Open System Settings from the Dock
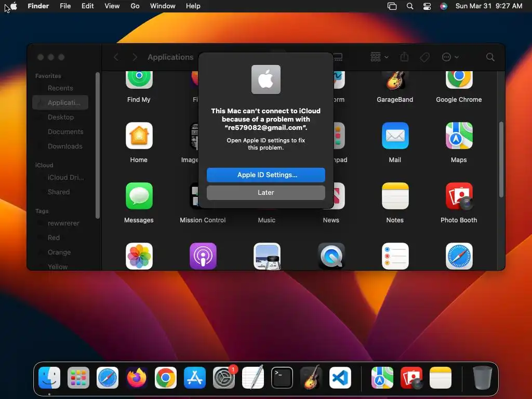 coord(224,378)
